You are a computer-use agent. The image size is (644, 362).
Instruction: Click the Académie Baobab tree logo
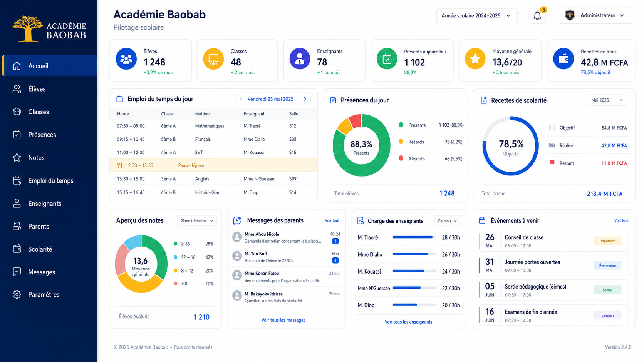point(28,28)
